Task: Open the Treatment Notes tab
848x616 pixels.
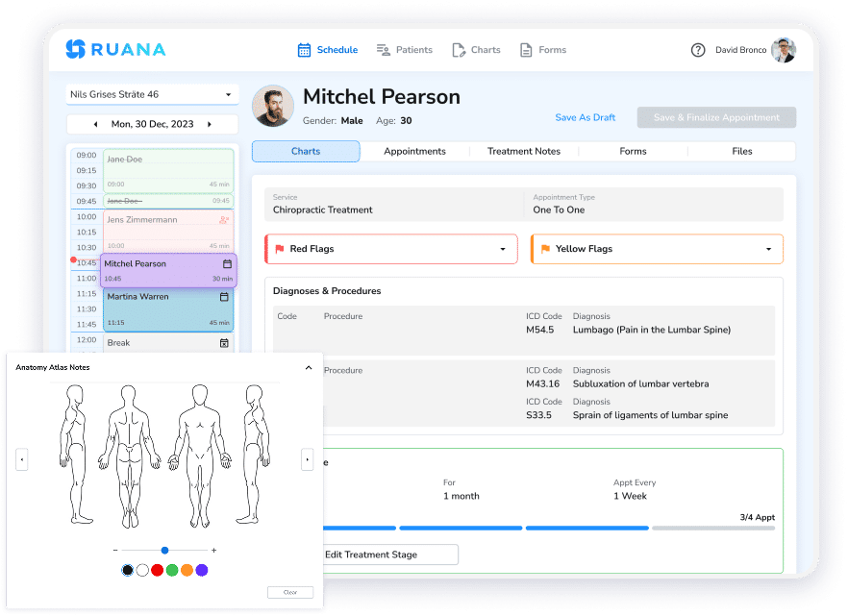Action: pyautogui.click(x=523, y=151)
